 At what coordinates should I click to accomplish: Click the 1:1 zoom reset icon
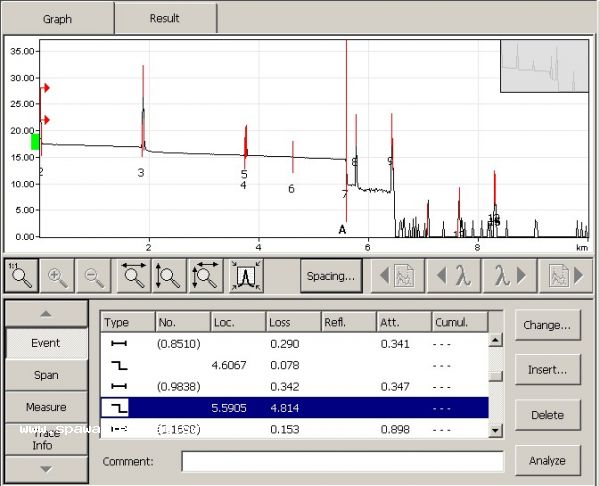click(x=21, y=275)
